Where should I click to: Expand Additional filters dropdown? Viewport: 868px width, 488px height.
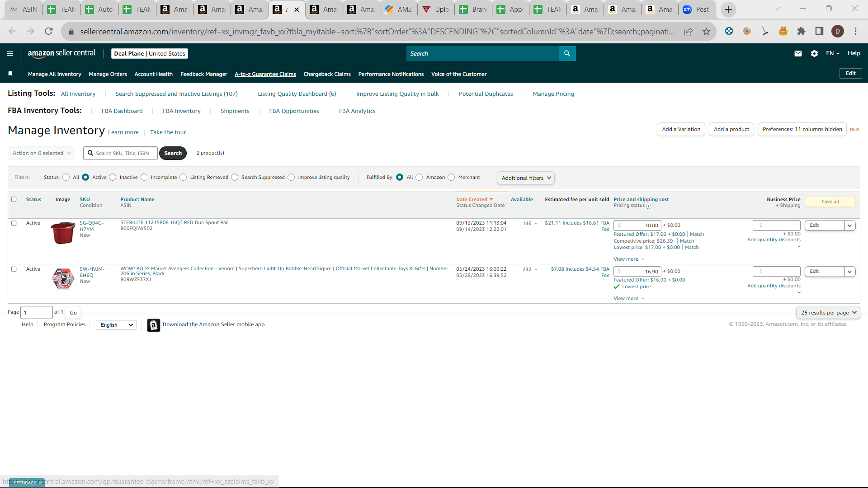click(x=526, y=178)
